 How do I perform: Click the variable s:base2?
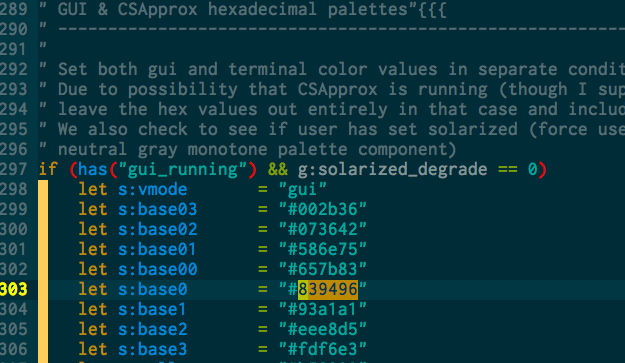coord(153,329)
